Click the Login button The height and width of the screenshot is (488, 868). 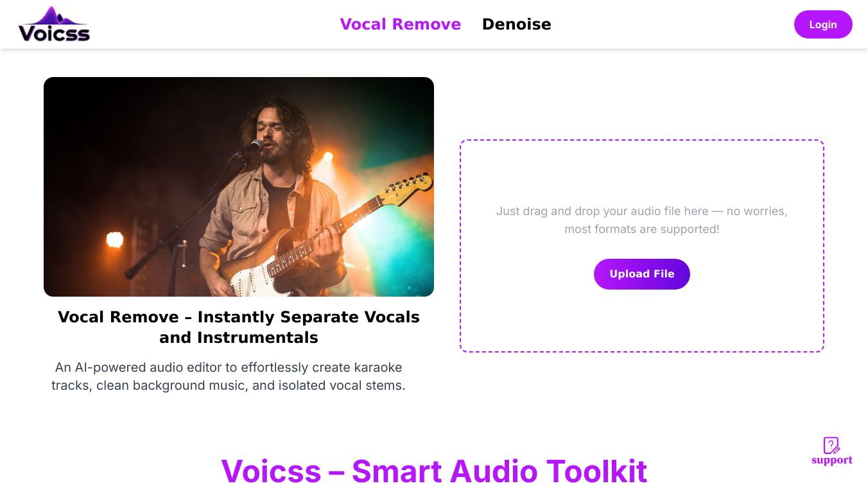tap(822, 24)
